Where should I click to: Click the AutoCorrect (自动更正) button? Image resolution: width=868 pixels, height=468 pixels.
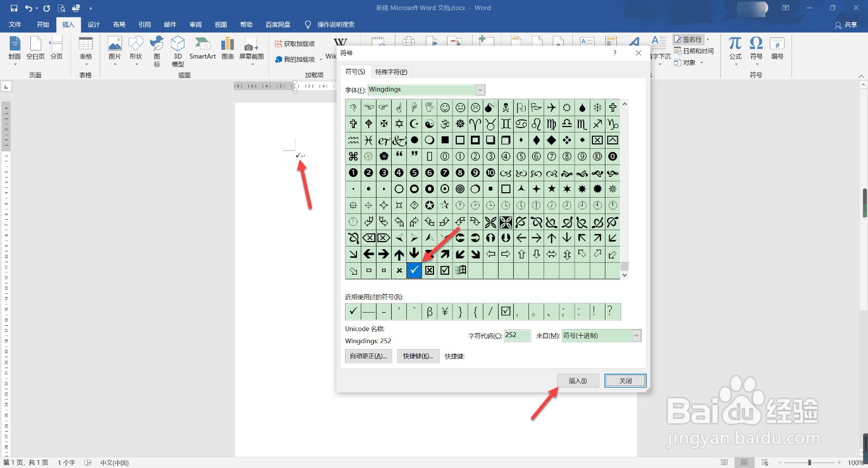[368, 356]
